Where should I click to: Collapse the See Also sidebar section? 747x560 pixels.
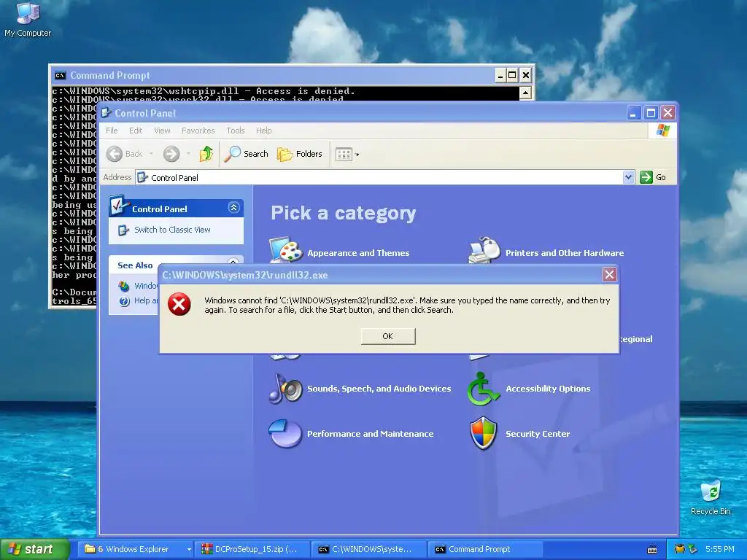pyautogui.click(x=233, y=262)
